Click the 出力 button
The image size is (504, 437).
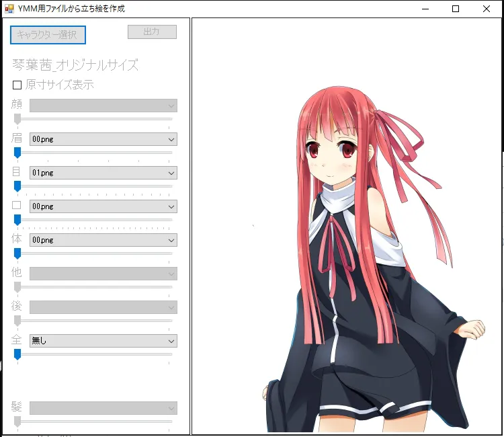pyautogui.click(x=152, y=32)
